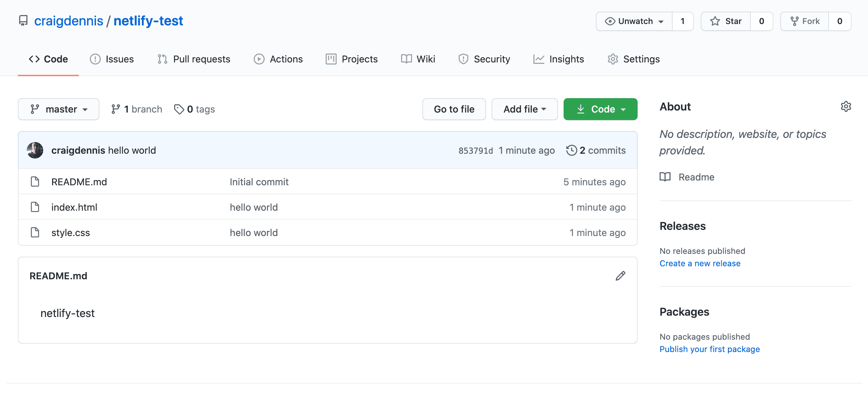View the 2 commits history

pyautogui.click(x=596, y=150)
